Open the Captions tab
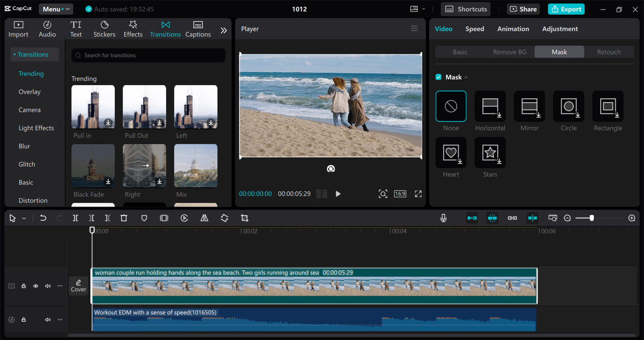This screenshot has height=340, width=644. [198, 29]
